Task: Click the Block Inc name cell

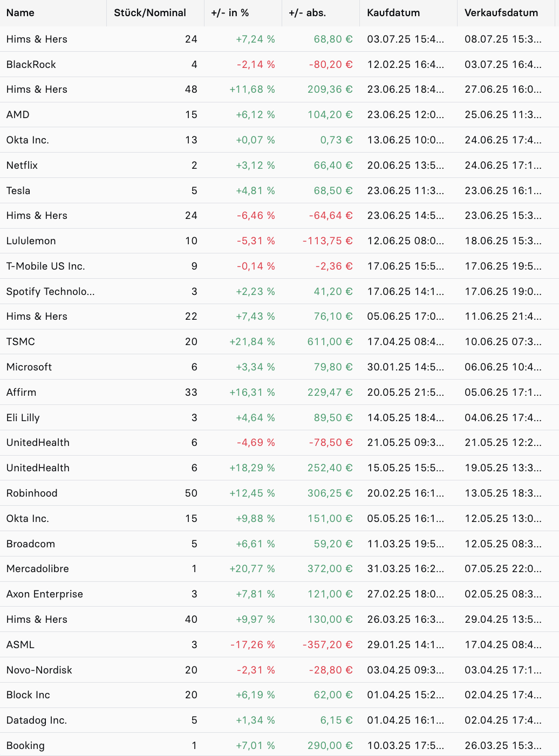Action: tap(28, 695)
